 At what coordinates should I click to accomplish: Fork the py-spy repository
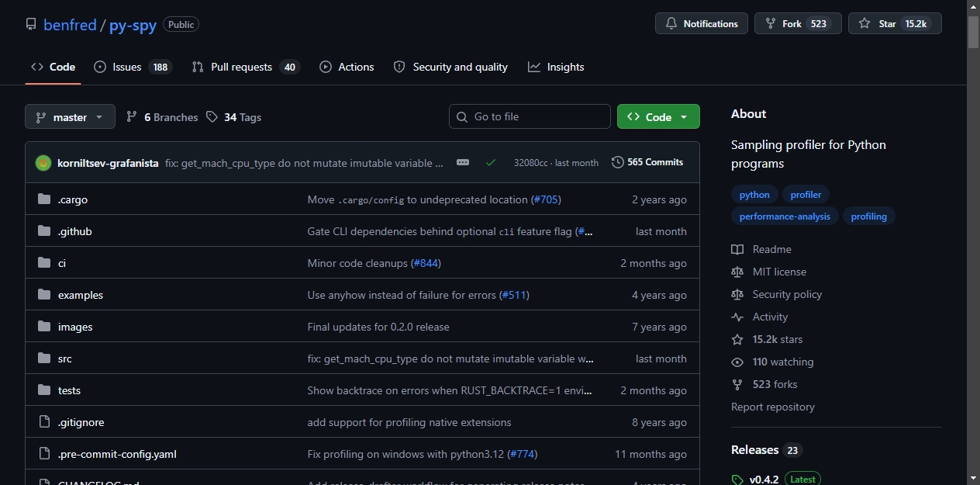click(x=798, y=23)
